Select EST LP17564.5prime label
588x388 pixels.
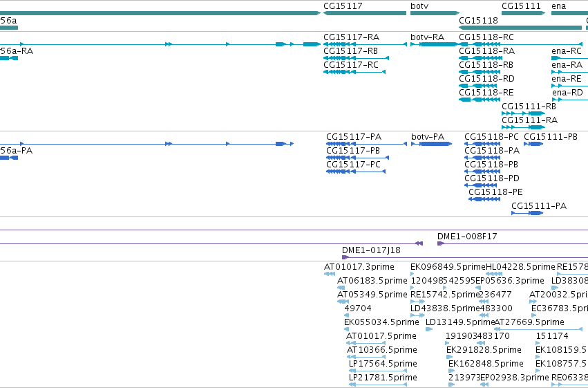pos(383,364)
